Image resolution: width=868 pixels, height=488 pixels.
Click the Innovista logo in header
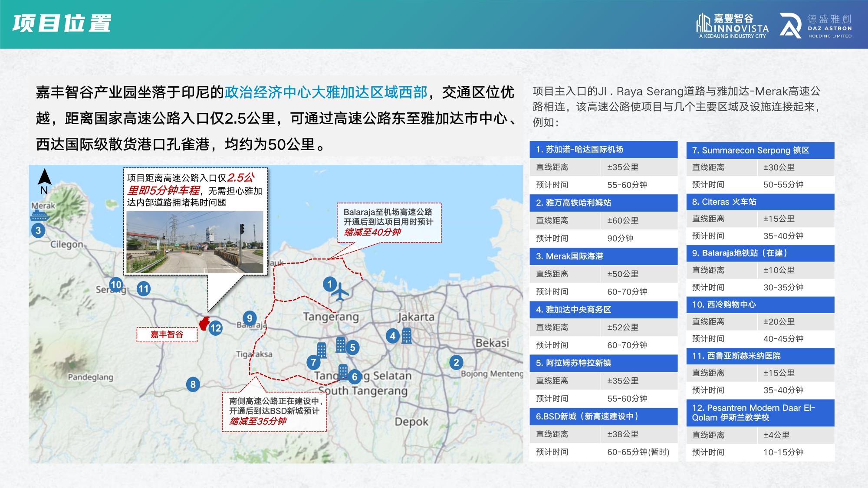tap(732, 26)
